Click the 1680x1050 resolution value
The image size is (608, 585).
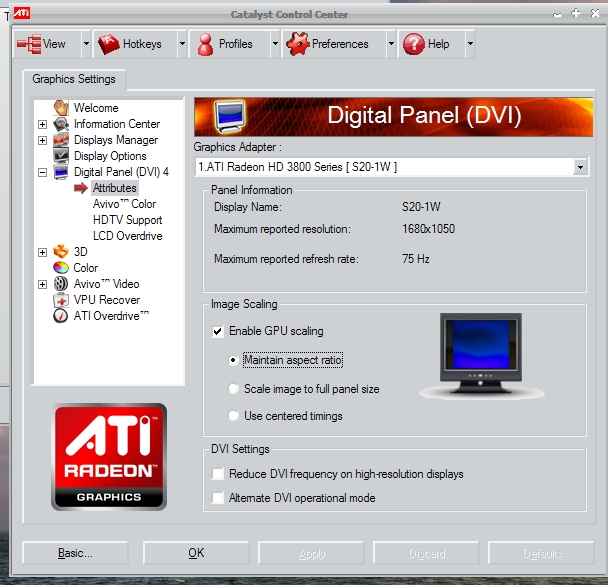click(428, 229)
